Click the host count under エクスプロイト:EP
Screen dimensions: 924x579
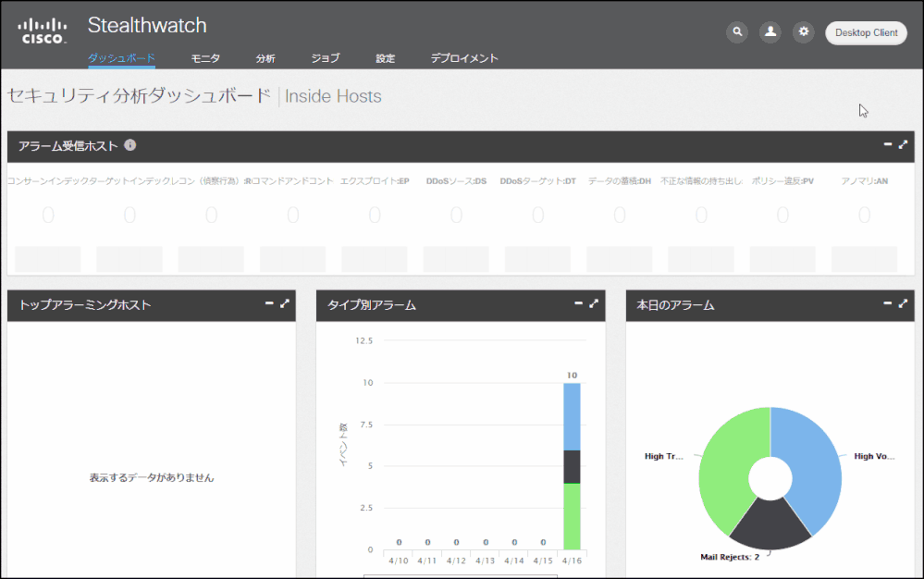(375, 215)
